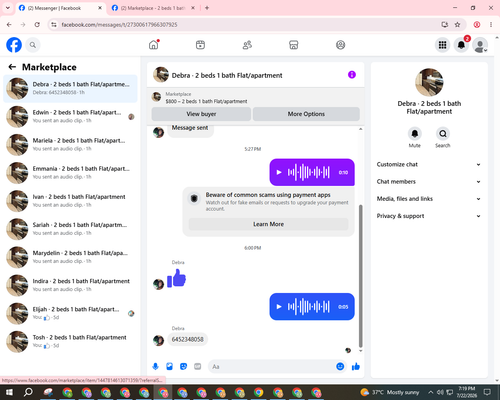
Task: Click Debra's 6452348058 message
Action: tap(187, 339)
